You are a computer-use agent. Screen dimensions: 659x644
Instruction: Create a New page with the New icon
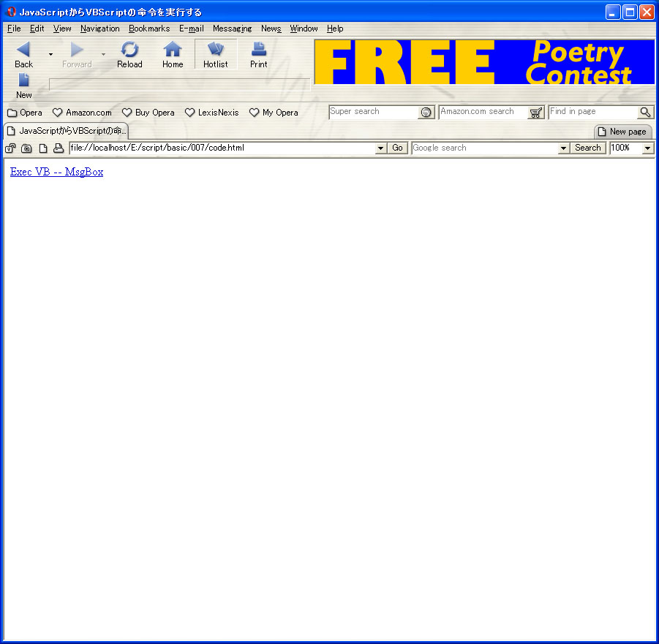tap(24, 80)
